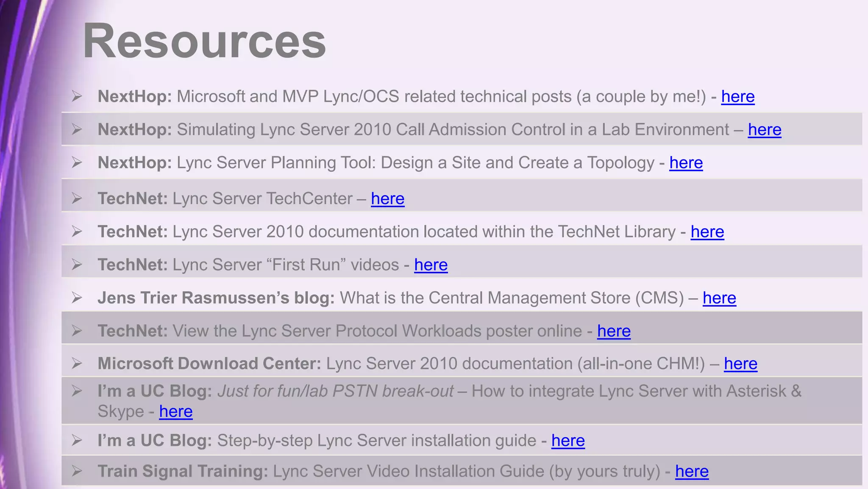Open the NextHop technical posts 'here' link
Viewport: 868px width, 489px height.
pos(737,97)
